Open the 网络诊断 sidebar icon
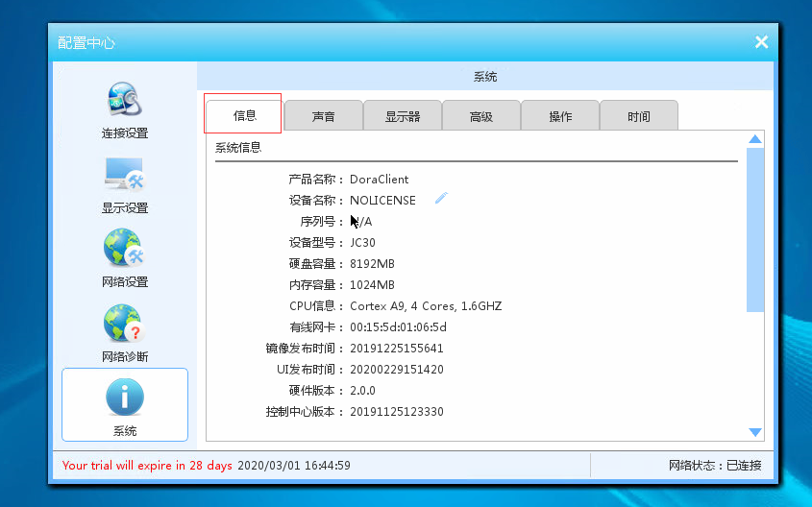This screenshot has width=812, height=507. 124,325
